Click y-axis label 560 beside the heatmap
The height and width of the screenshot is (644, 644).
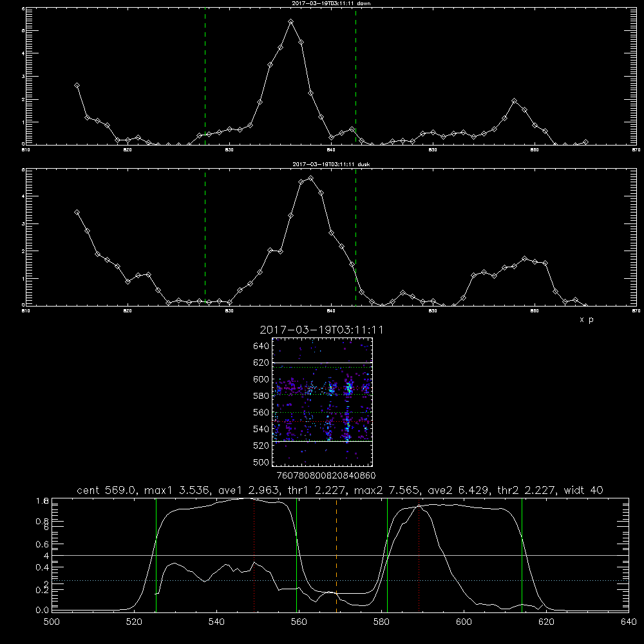(x=261, y=412)
